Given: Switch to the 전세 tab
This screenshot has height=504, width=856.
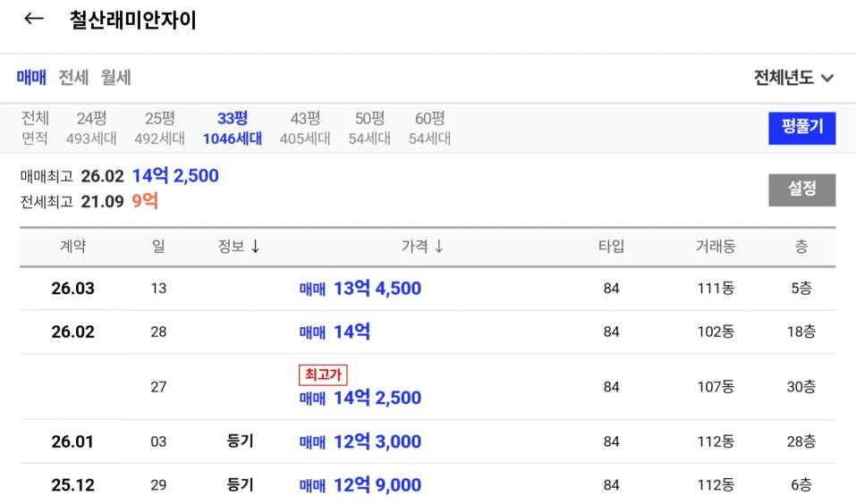Looking at the screenshot, I should [73, 78].
